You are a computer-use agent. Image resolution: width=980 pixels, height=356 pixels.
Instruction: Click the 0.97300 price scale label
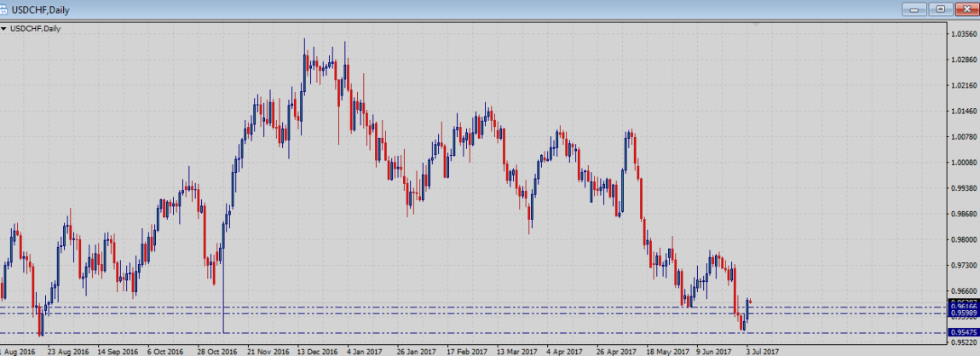(963, 266)
